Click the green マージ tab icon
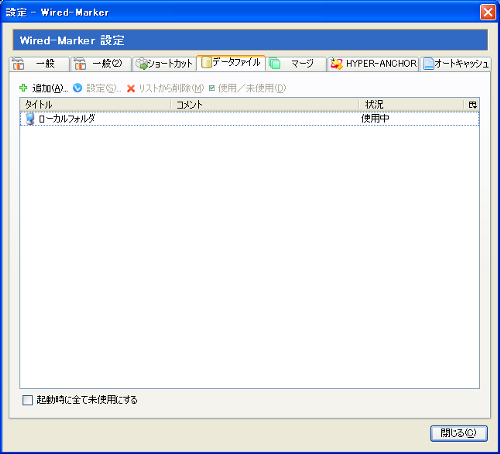 click(275, 63)
